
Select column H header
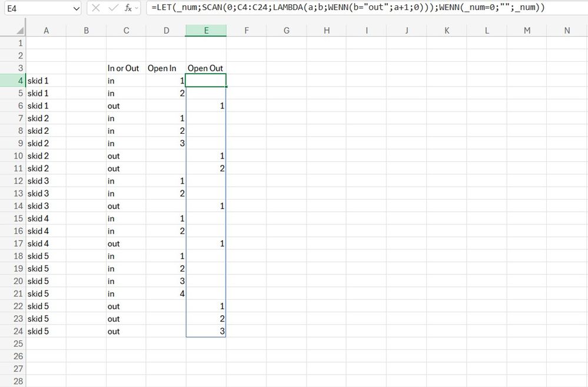tap(327, 31)
